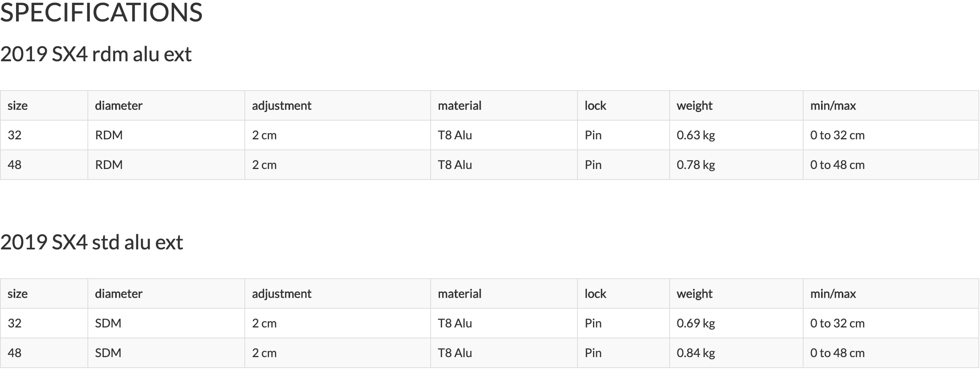Click Pin in the 0.63 kg row
This screenshot has height=370, width=980.
593,135
